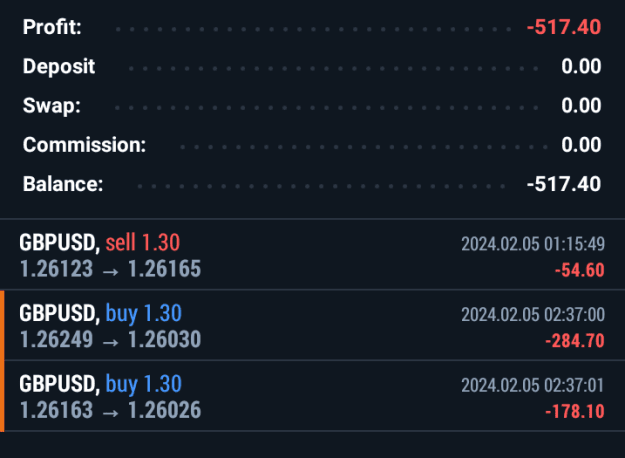Screen dimensions: 625x458
Task: Click the Balance label
Action: [63, 184]
